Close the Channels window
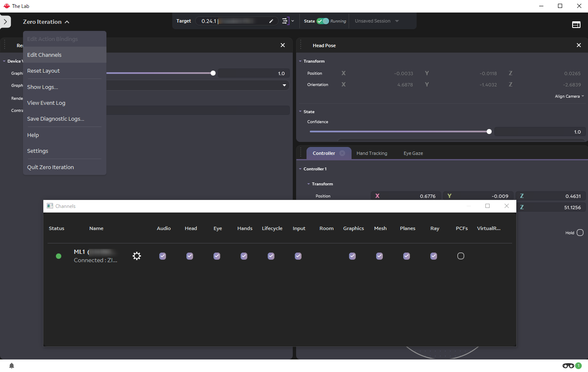Screen dimensions: 588x372 point(507,206)
